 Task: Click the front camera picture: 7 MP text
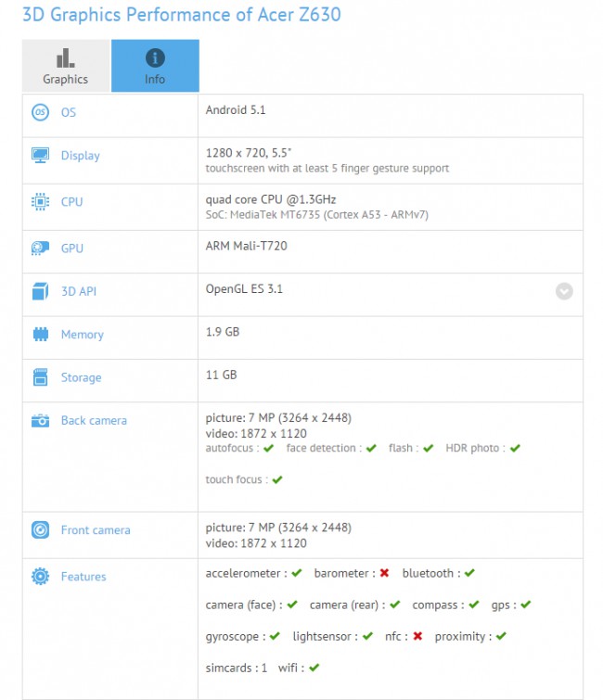278,528
